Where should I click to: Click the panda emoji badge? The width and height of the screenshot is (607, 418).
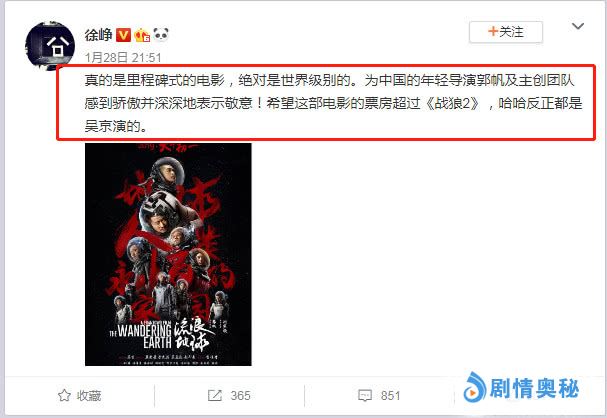coord(161,34)
